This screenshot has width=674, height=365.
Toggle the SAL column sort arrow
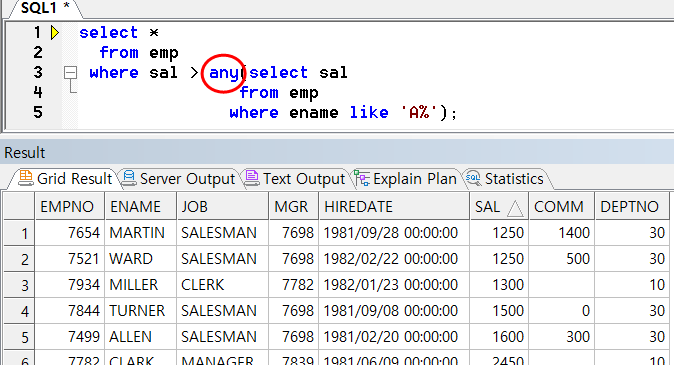coord(515,209)
